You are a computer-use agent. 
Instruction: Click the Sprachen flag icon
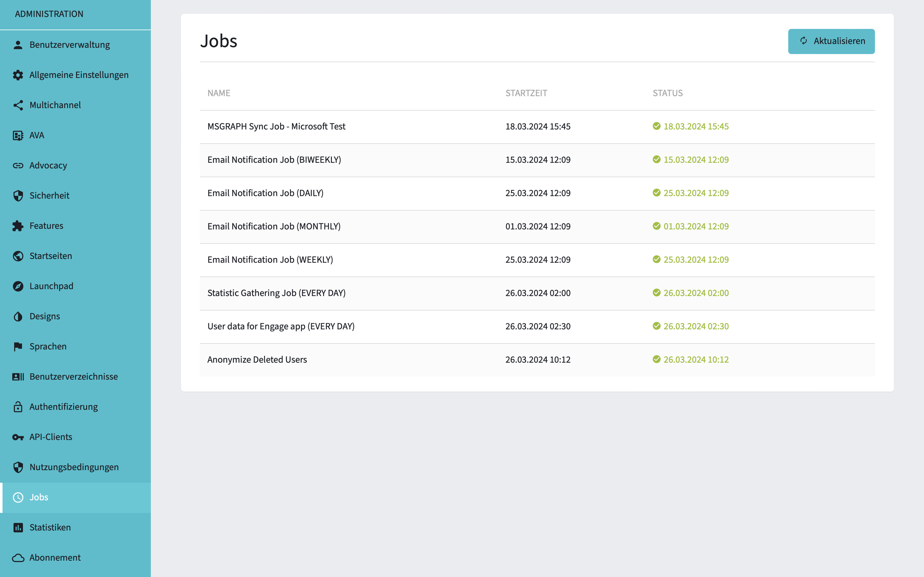[18, 347]
